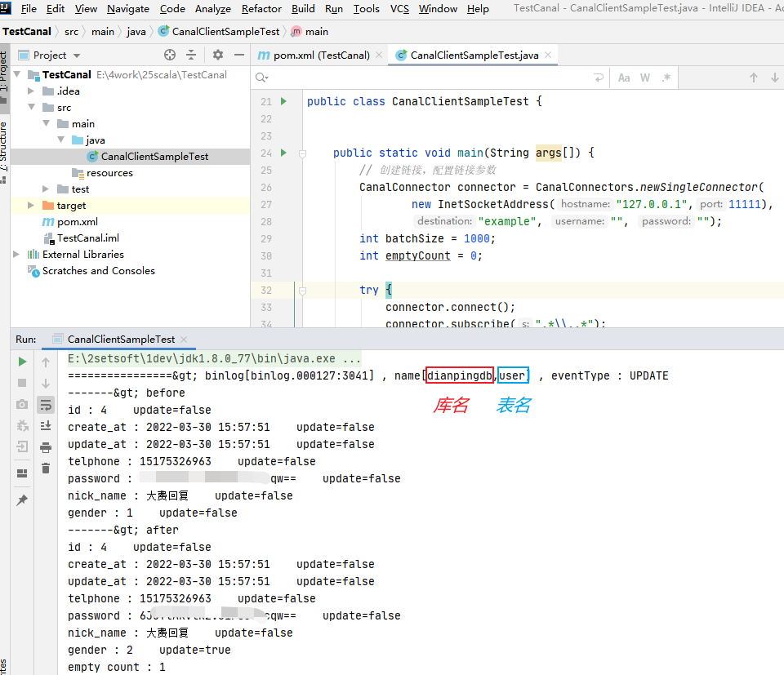Click the exit/import icon in Run toolbar
This screenshot has height=675, width=784.
(x=22, y=446)
